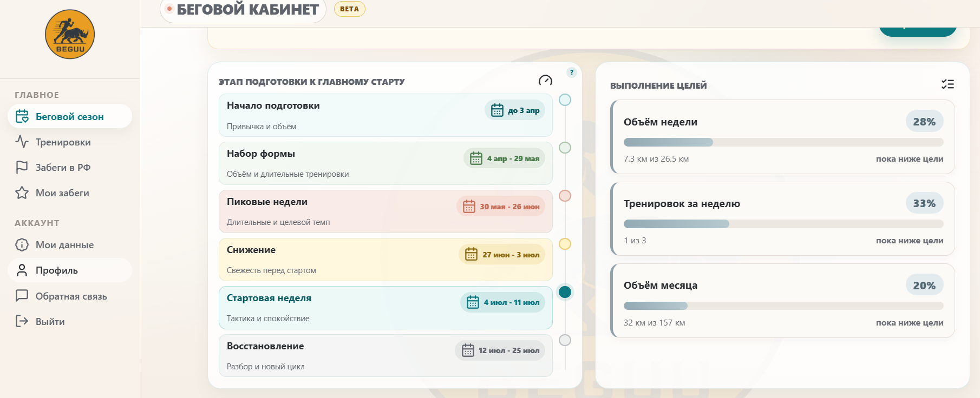Click the БЕГОВОЙ КАБИНЕТ header title

pyautogui.click(x=247, y=9)
